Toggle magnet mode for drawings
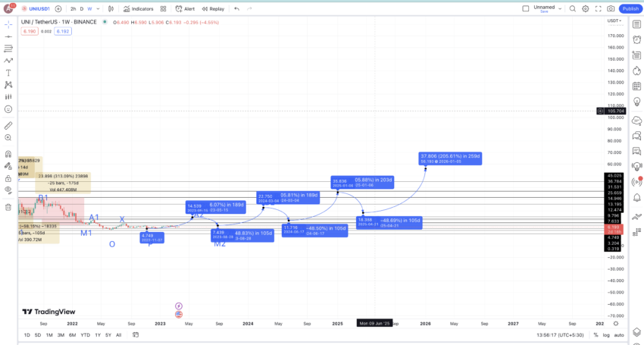Viewport: 644px width, 345px height. coord(8,154)
